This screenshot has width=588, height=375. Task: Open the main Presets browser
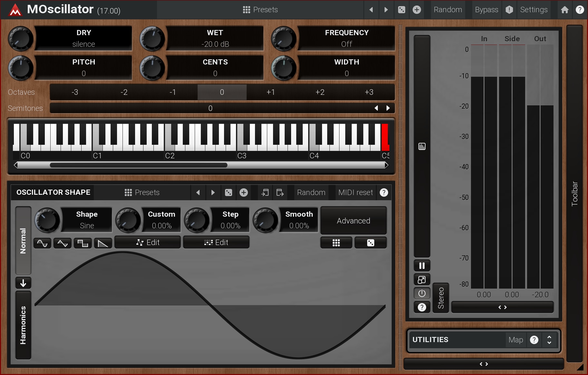click(x=260, y=10)
